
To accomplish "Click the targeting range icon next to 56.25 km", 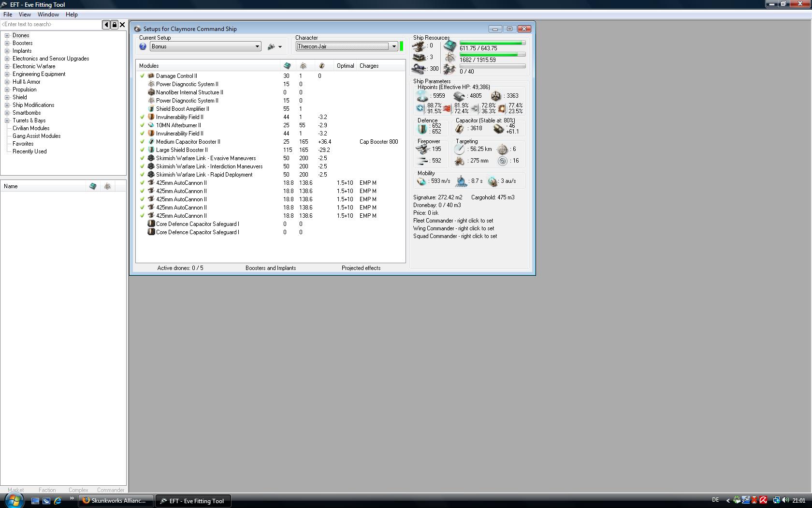I will [460, 149].
